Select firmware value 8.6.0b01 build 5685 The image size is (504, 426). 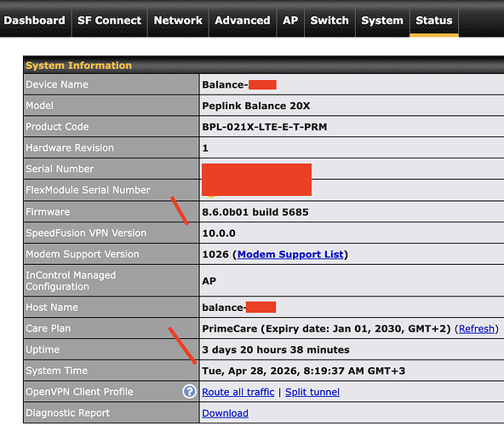pos(255,212)
